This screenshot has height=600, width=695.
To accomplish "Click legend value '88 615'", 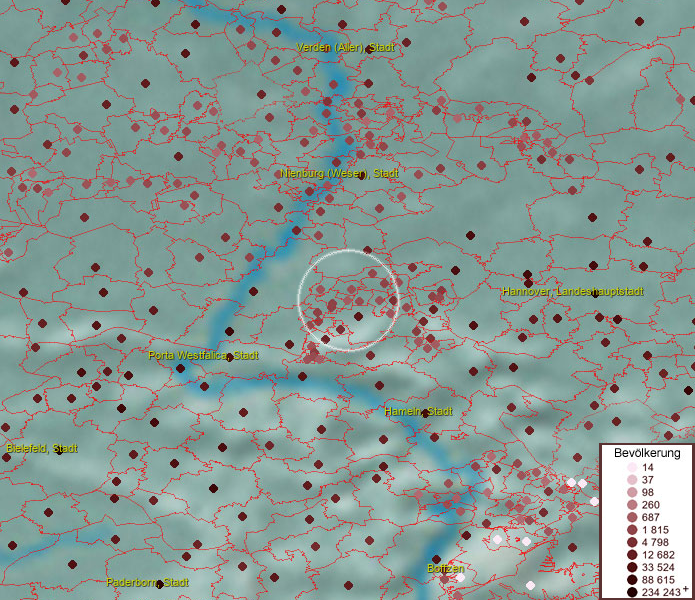I will 658,580.
